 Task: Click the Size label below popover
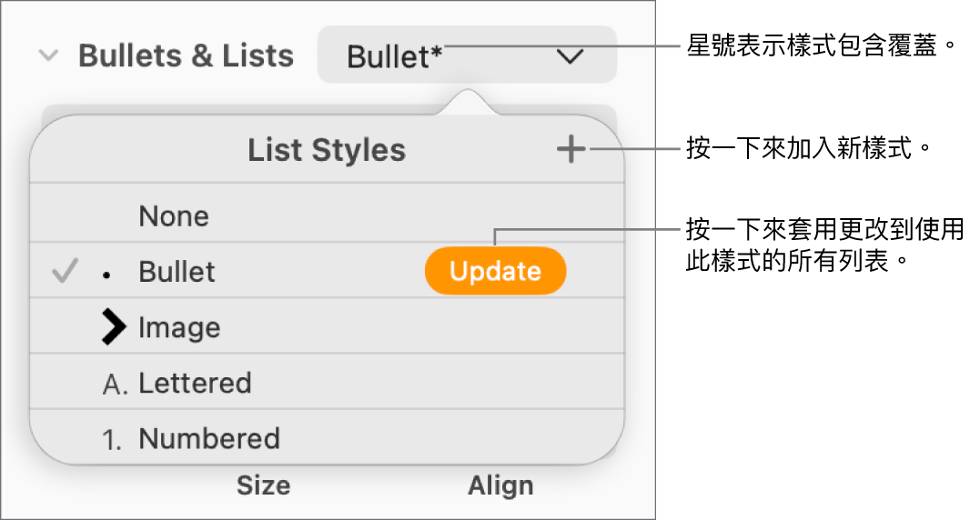pos(263,486)
